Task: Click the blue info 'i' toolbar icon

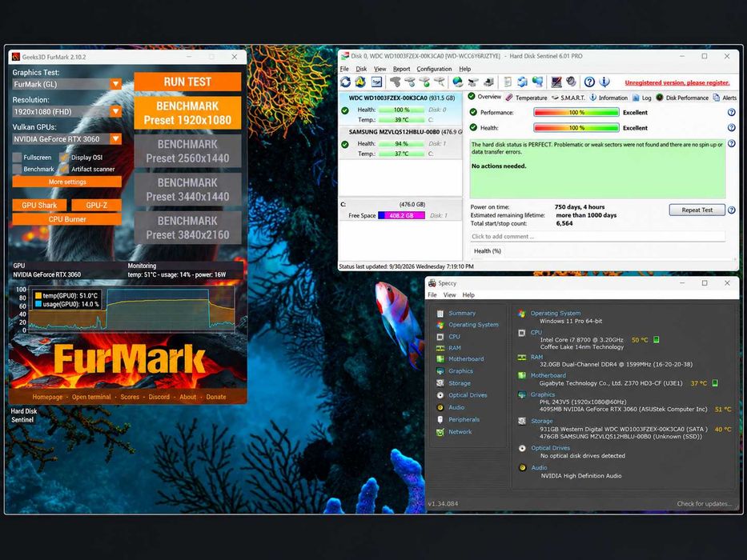Action: pos(604,82)
